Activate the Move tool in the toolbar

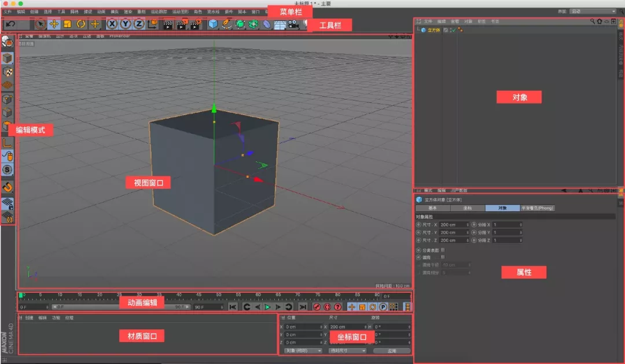tap(54, 24)
